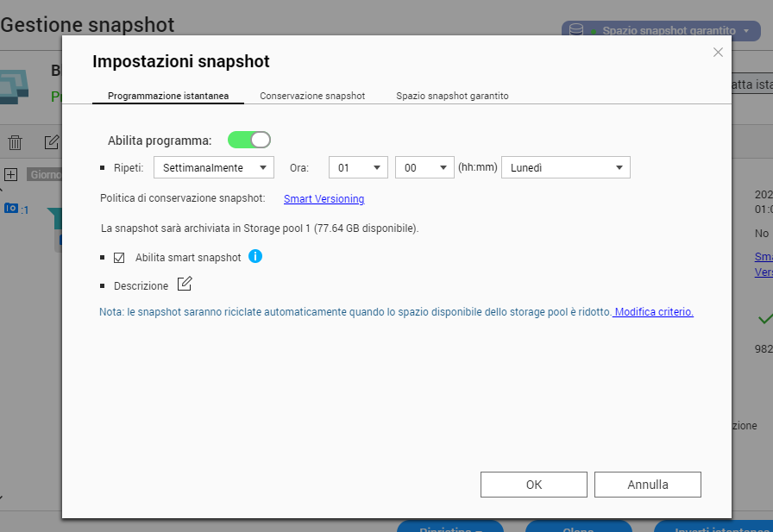
Task: Open the minutes dropdown showing 00
Action: pyautogui.click(x=424, y=167)
